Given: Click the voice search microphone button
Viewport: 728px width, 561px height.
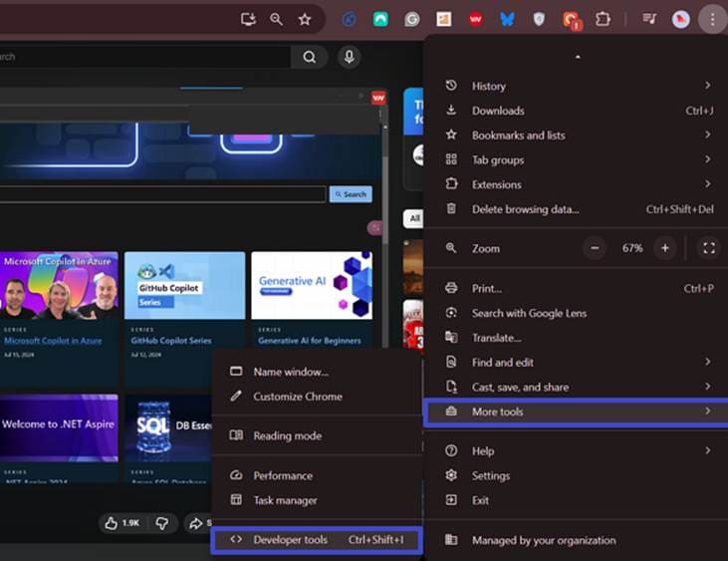Looking at the screenshot, I should coord(350,57).
